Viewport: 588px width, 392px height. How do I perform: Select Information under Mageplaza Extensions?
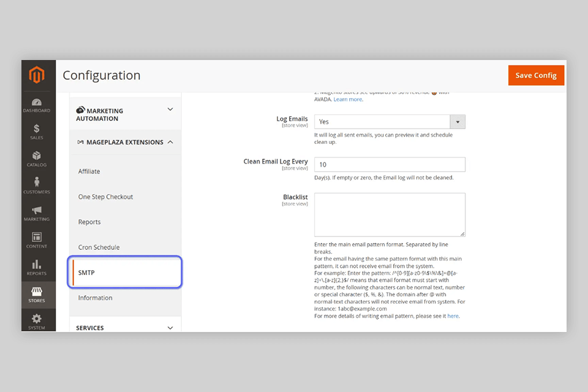pyautogui.click(x=95, y=298)
